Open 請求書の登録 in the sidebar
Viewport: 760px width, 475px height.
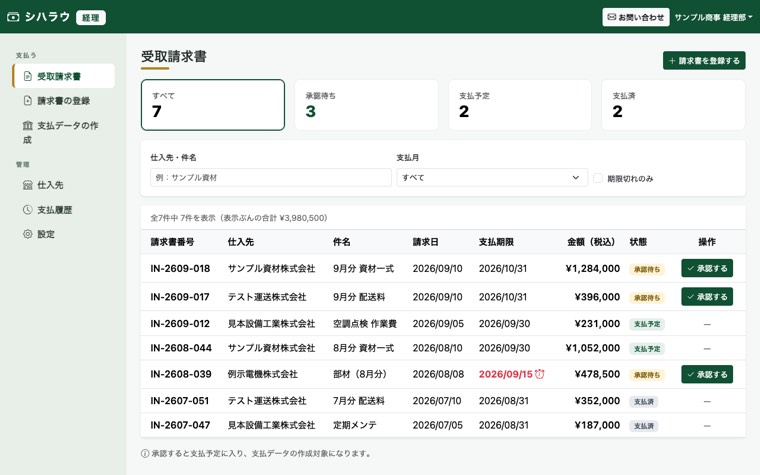tap(63, 100)
